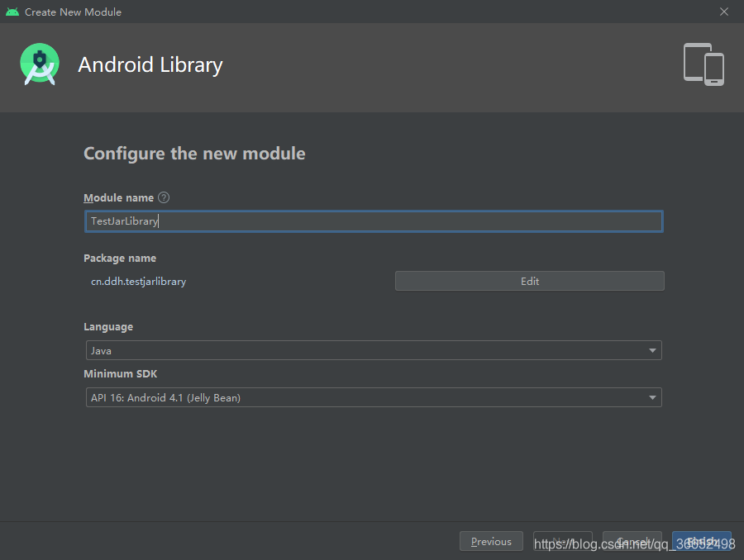
Task: Click the Language label
Action: [x=108, y=327]
